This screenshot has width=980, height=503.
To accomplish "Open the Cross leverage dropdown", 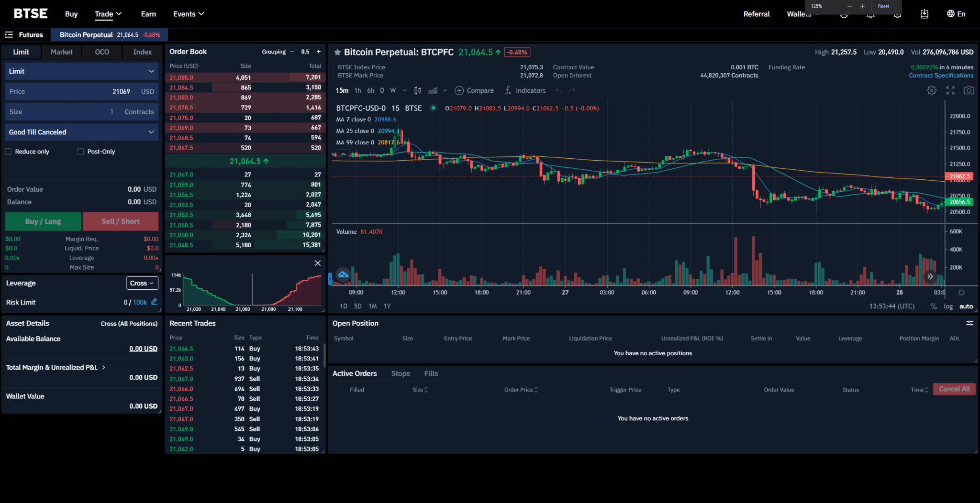I will 142,283.
